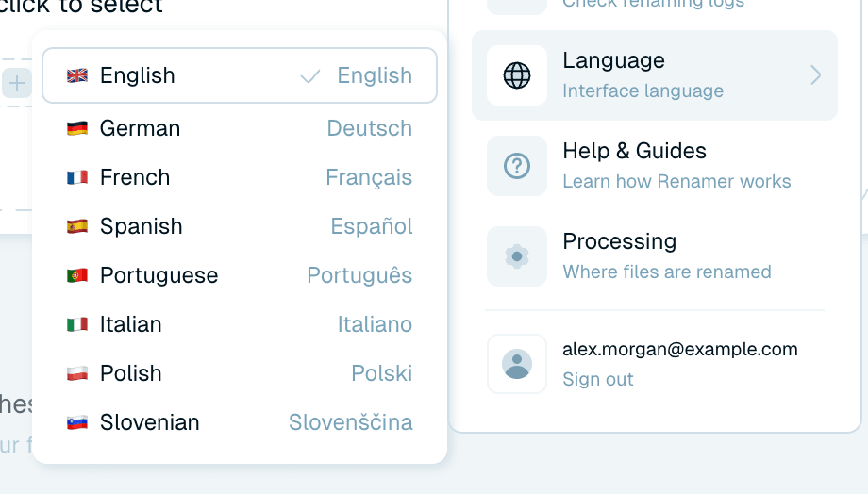Image resolution: width=868 pixels, height=494 pixels.
Task: Click the Polish flag icon
Action: (x=77, y=372)
